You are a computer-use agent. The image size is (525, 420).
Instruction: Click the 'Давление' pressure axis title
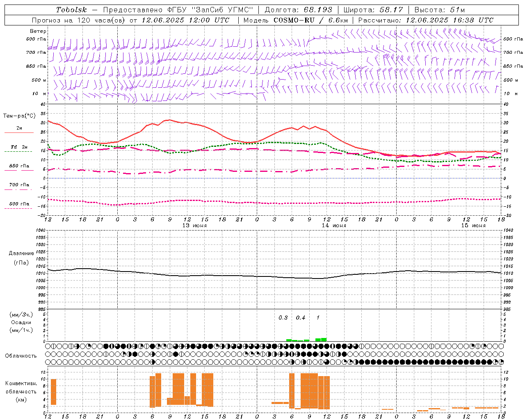click(x=21, y=253)
